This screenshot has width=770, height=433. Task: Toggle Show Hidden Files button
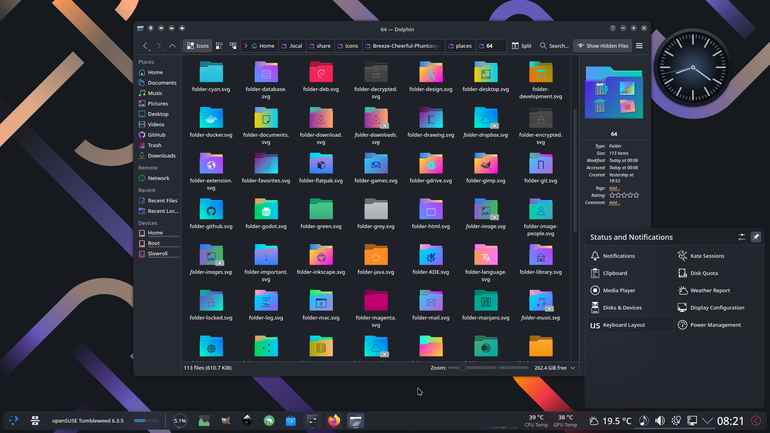tap(603, 46)
